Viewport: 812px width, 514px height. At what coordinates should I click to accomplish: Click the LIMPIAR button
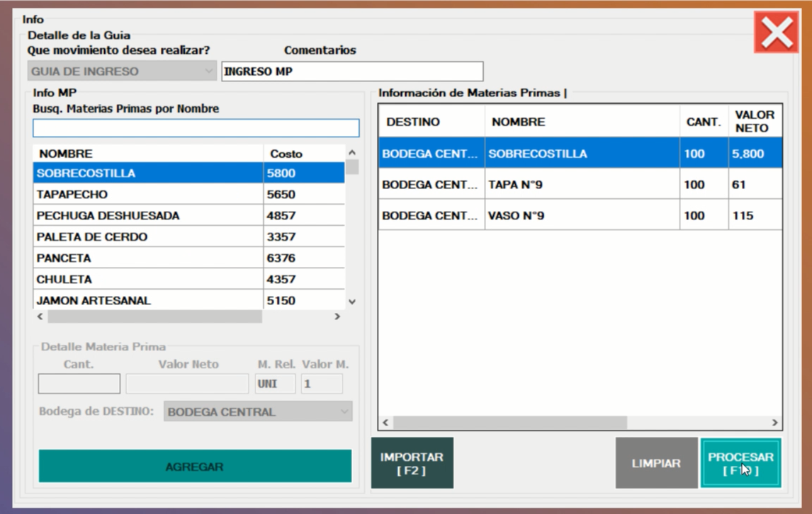click(656, 463)
